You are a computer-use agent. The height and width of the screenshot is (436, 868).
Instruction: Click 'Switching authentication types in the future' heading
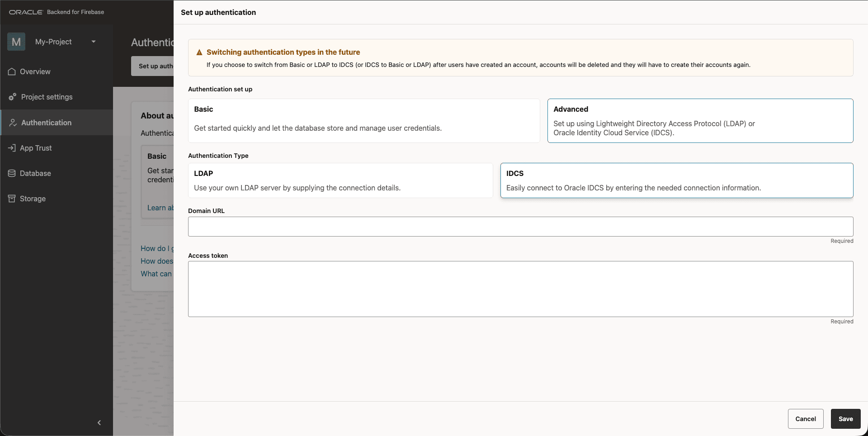click(283, 52)
